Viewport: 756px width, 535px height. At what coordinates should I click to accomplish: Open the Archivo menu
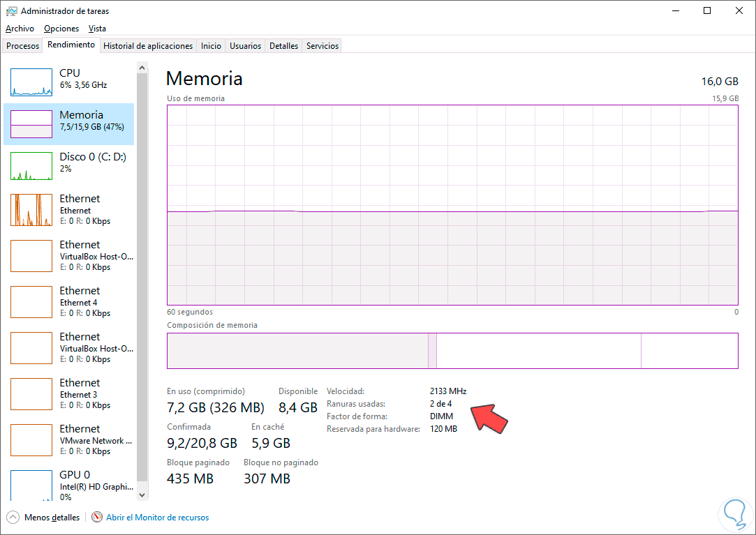pos(20,29)
